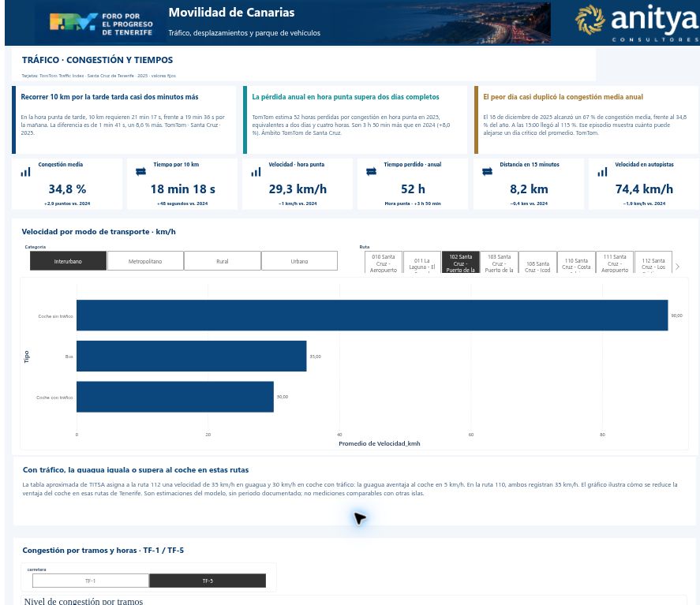The image size is (700, 605).
Task: Click the anitya Consultores logo
Action: pyautogui.click(x=637, y=23)
